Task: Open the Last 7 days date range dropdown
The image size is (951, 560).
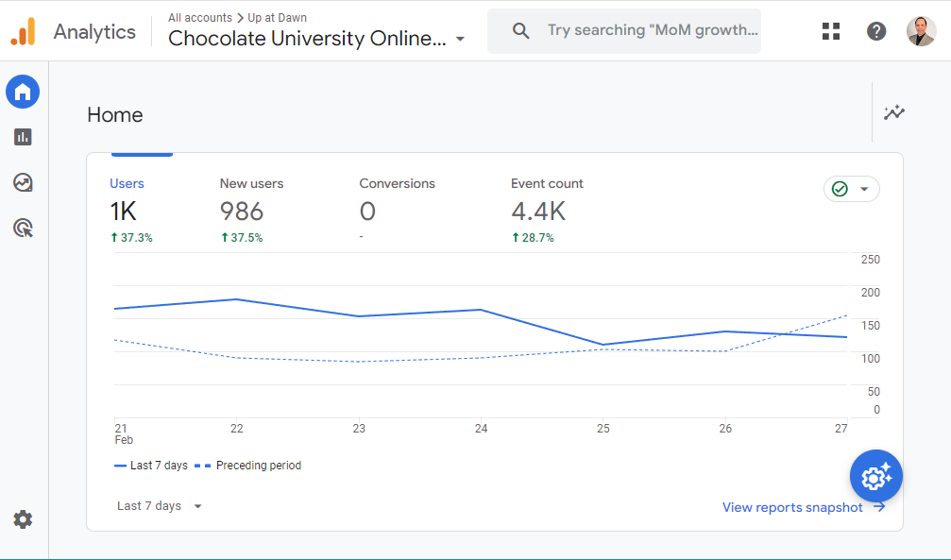Action: click(x=160, y=506)
